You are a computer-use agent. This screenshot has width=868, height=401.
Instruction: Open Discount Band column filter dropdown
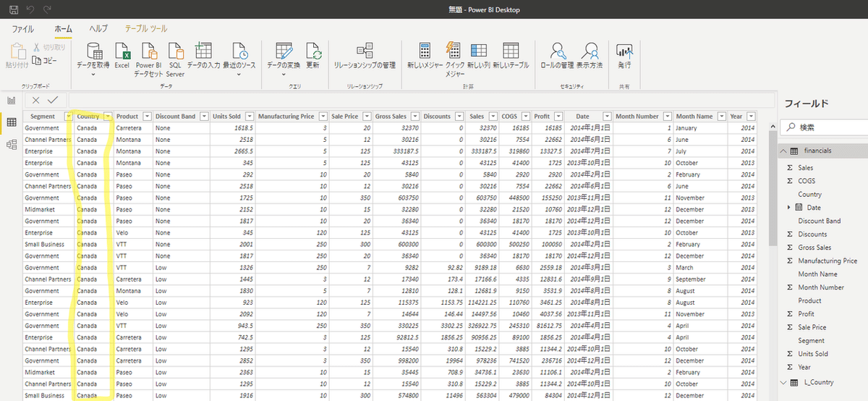203,117
